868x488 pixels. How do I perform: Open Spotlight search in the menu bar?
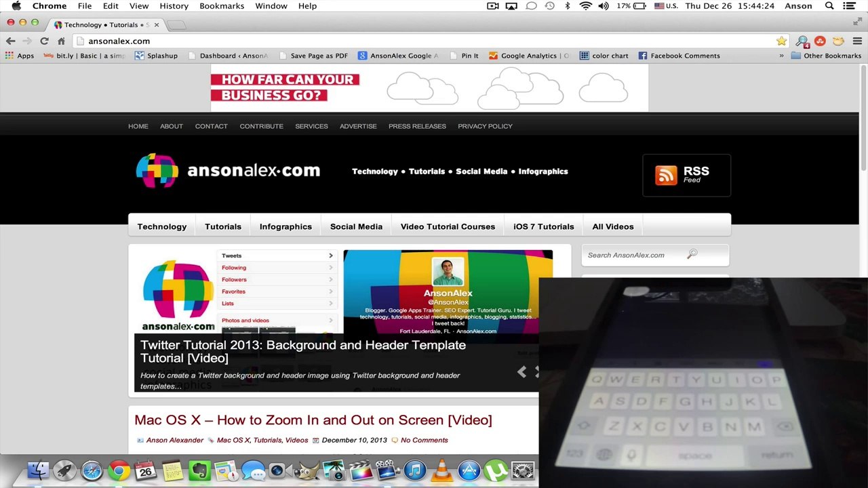coord(829,6)
